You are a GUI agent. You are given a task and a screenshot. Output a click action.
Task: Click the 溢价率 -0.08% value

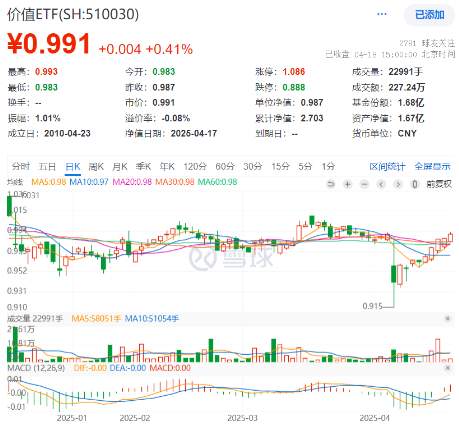tap(176, 118)
